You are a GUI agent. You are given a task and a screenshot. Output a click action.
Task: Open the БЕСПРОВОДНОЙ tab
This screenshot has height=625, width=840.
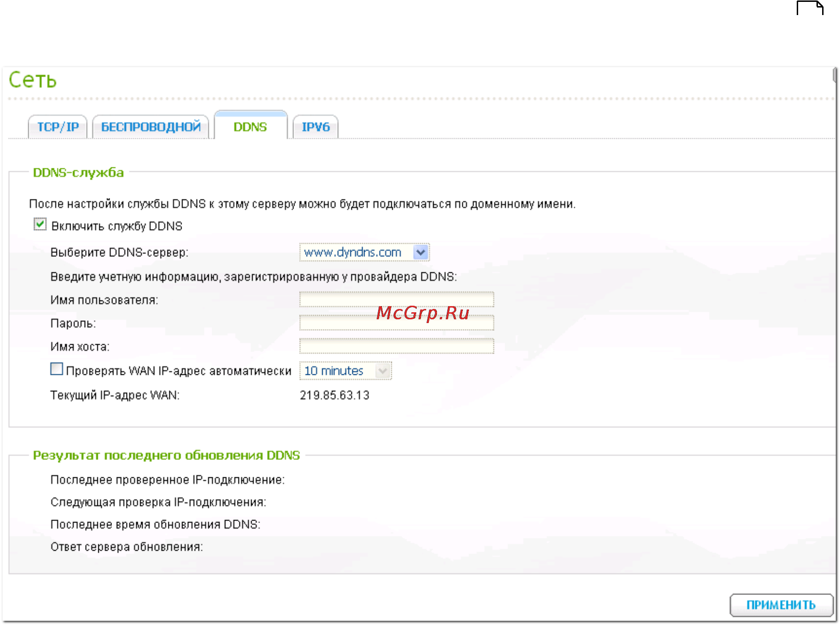[151, 127]
